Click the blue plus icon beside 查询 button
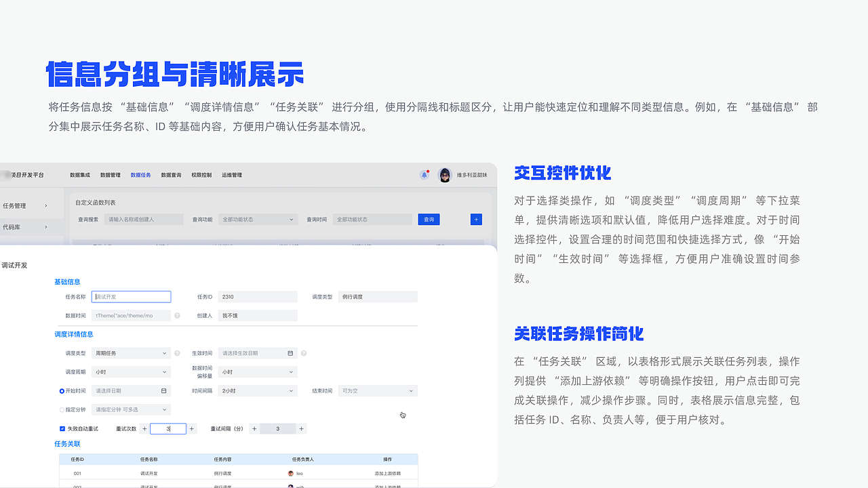868x488 pixels. click(x=476, y=219)
